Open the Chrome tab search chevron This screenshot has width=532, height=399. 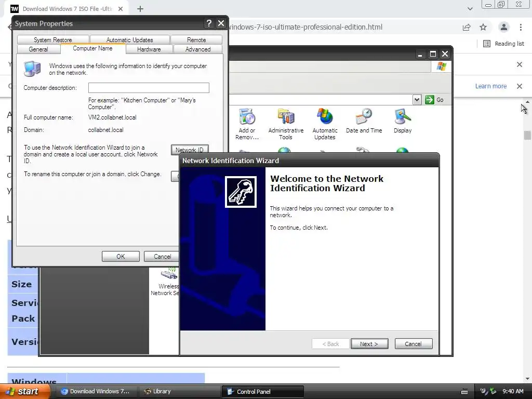pos(470,9)
